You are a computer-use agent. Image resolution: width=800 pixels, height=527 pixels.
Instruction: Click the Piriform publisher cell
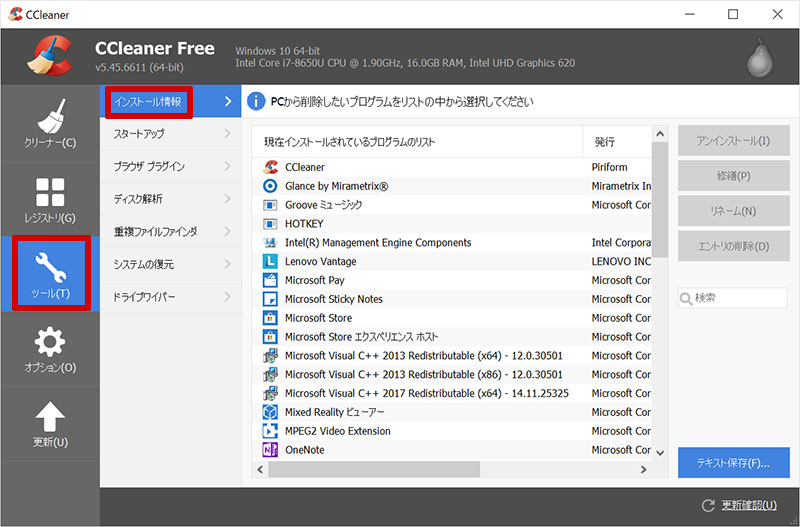(x=609, y=167)
